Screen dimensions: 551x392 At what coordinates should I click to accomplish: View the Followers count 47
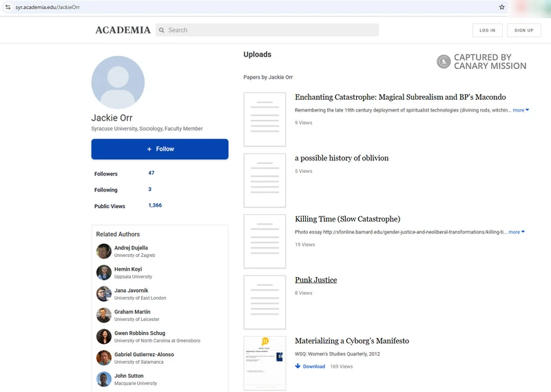pos(151,173)
